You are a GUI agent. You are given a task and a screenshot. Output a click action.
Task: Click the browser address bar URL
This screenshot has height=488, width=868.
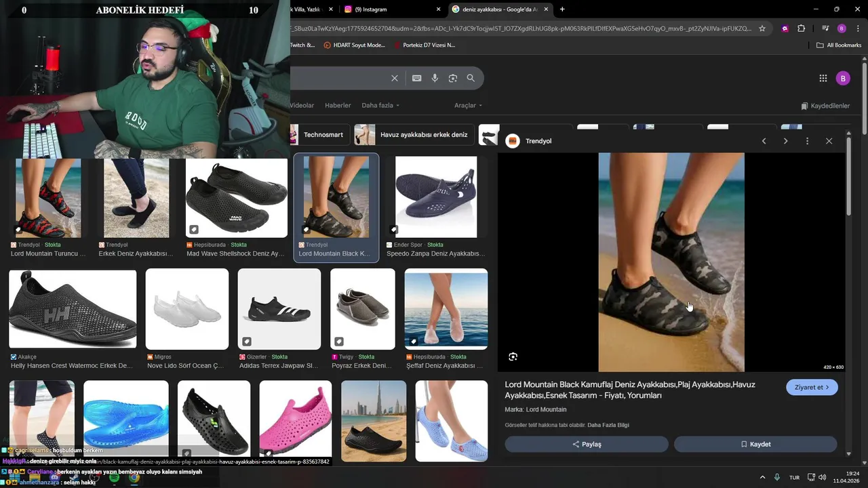point(521,28)
